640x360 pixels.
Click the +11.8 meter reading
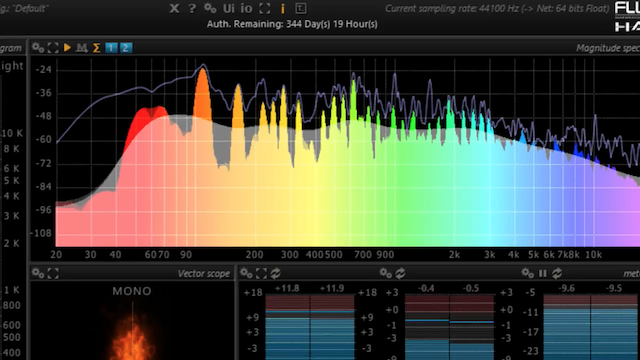point(287,289)
